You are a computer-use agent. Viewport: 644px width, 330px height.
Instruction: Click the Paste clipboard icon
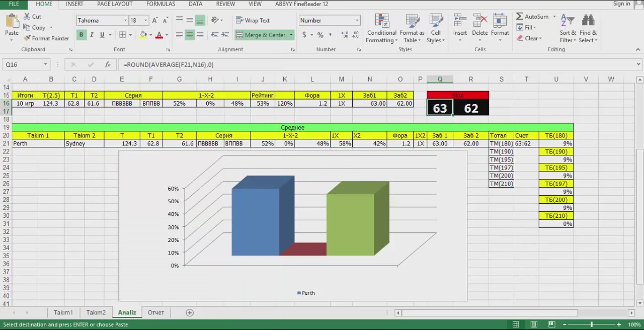coord(12,22)
